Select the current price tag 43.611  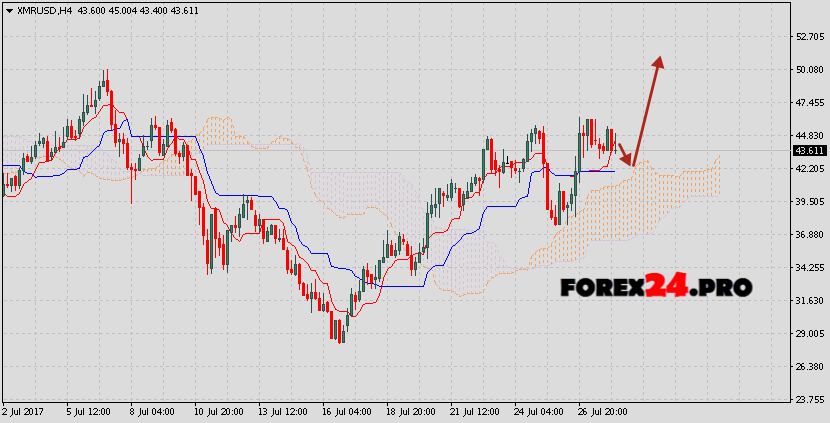808,150
